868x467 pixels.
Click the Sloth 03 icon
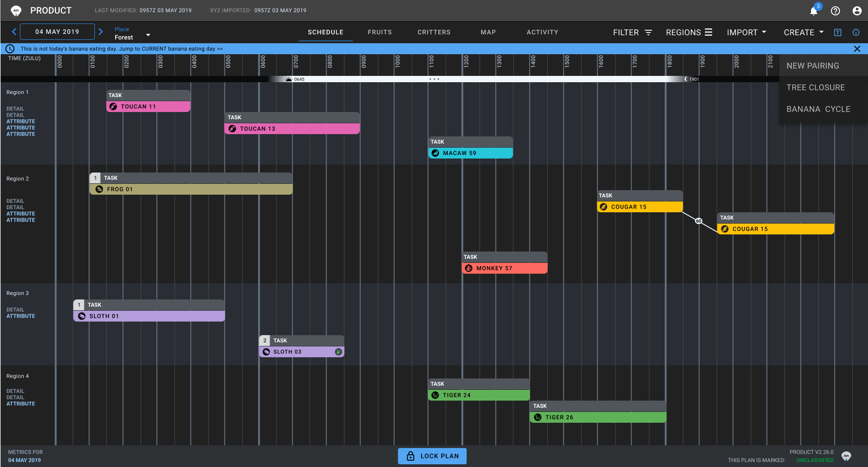point(266,352)
